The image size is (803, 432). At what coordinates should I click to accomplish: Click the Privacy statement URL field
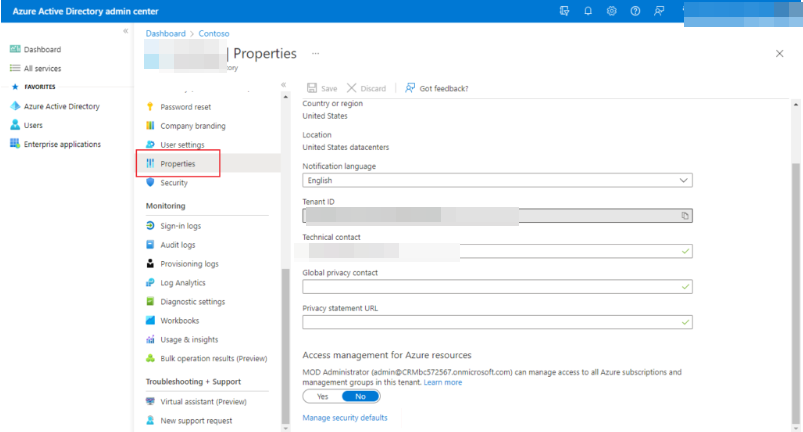pyautogui.click(x=497, y=322)
